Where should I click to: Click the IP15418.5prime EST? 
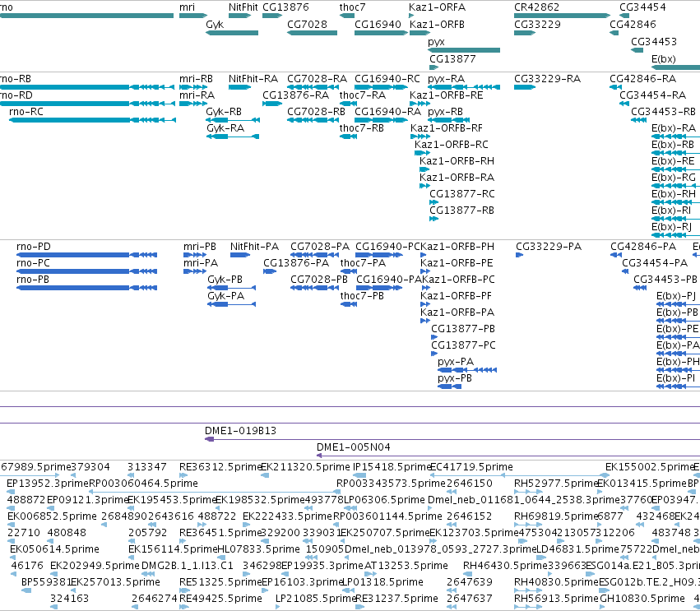[x=359, y=476]
